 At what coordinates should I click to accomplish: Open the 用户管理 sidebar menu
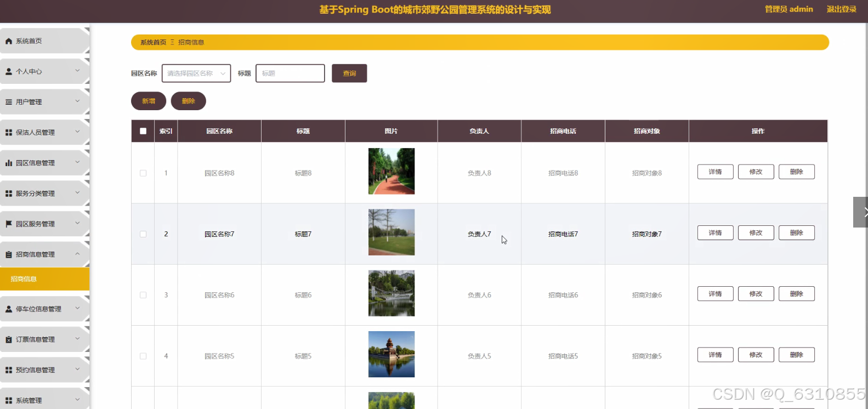[x=44, y=102]
